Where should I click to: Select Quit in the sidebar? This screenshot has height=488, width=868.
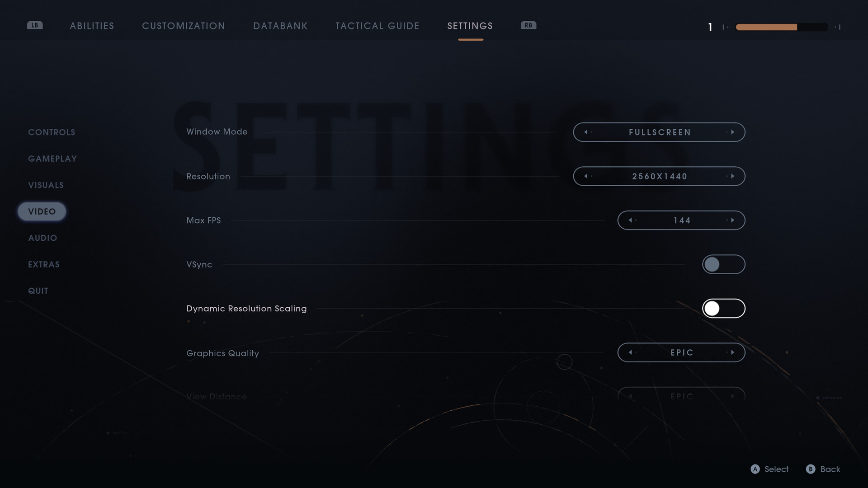(38, 291)
